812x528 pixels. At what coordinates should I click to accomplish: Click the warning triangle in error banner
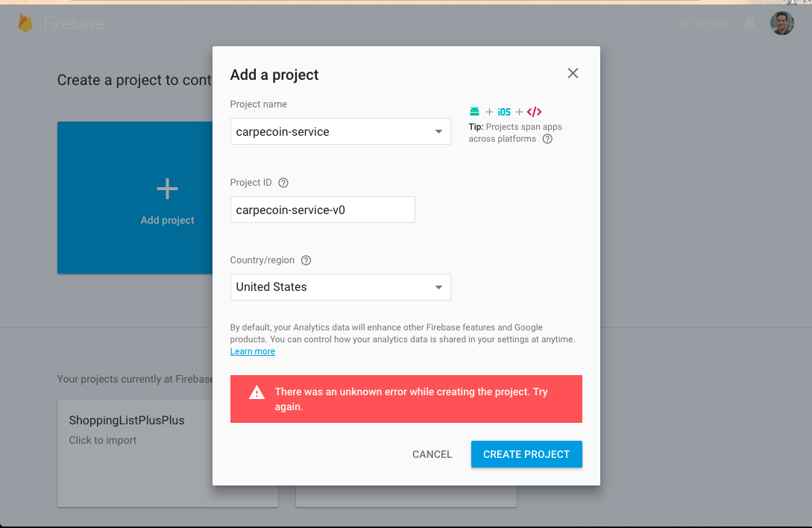point(256,392)
